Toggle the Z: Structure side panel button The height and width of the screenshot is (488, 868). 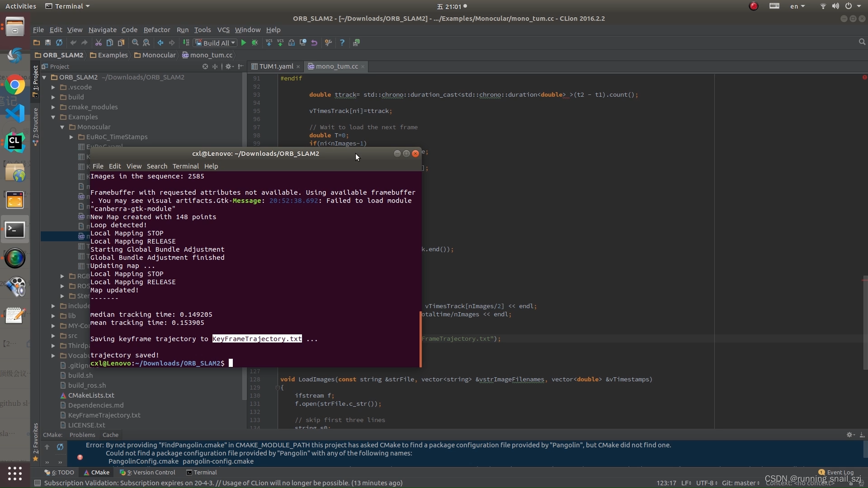point(35,127)
